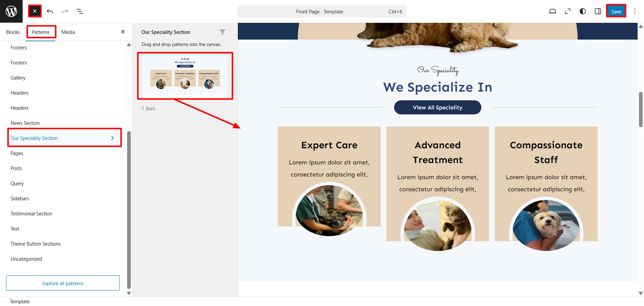This screenshot has width=644, height=306.
Task: Undo the last change
Action: (x=50, y=11)
